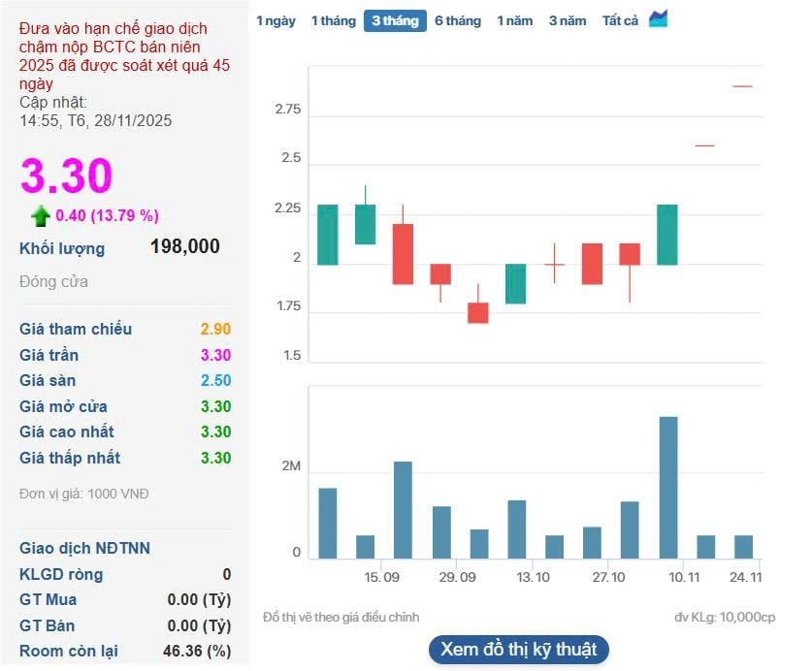Select the 198,000 Khối lượng value
The image size is (812, 671).
pyautogui.click(x=185, y=246)
